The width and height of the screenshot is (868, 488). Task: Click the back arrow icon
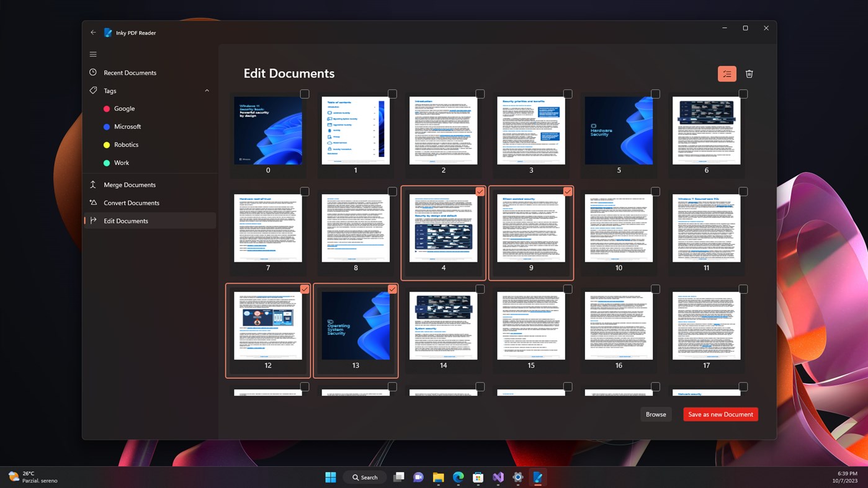tap(93, 32)
